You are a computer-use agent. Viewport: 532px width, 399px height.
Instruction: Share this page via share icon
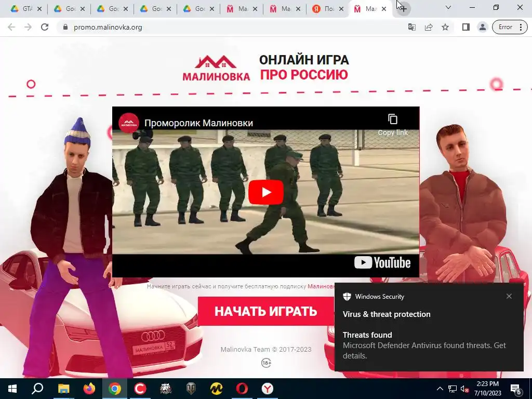tap(429, 27)
